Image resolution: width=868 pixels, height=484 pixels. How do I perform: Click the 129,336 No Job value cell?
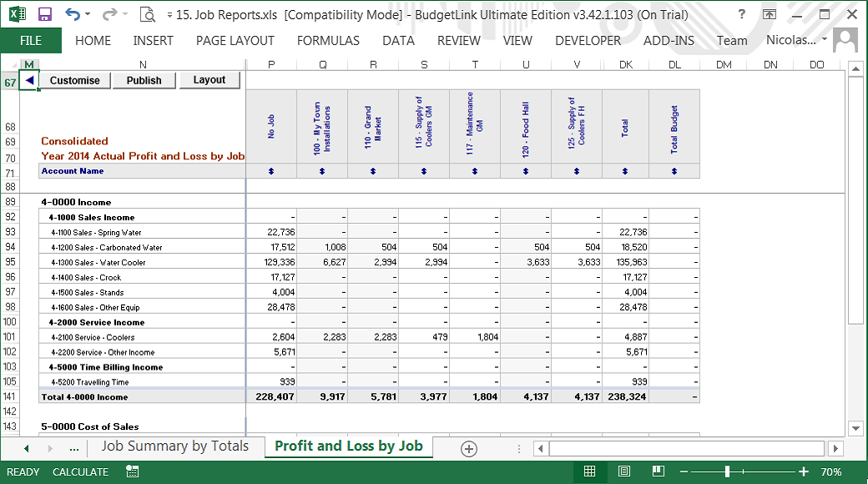[x=271, y=262]
